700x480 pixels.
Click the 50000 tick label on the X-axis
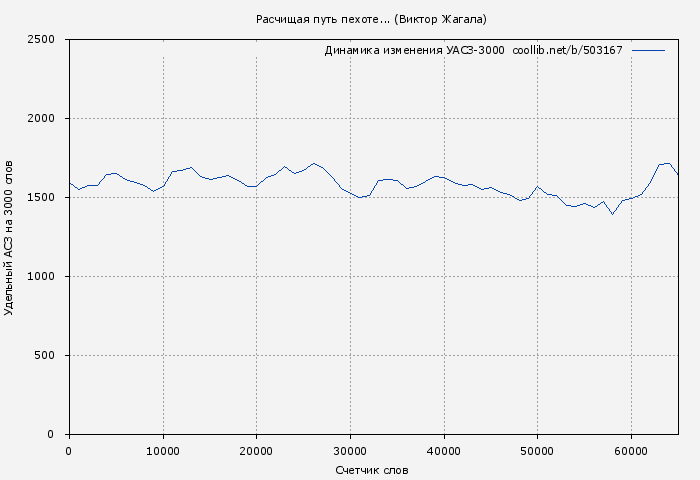point(537,451)
